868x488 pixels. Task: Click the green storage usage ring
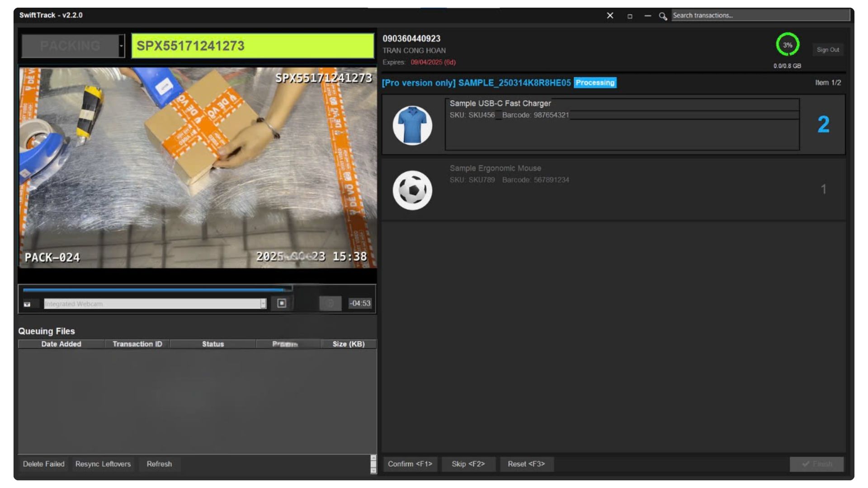click(x=787, y=45)
